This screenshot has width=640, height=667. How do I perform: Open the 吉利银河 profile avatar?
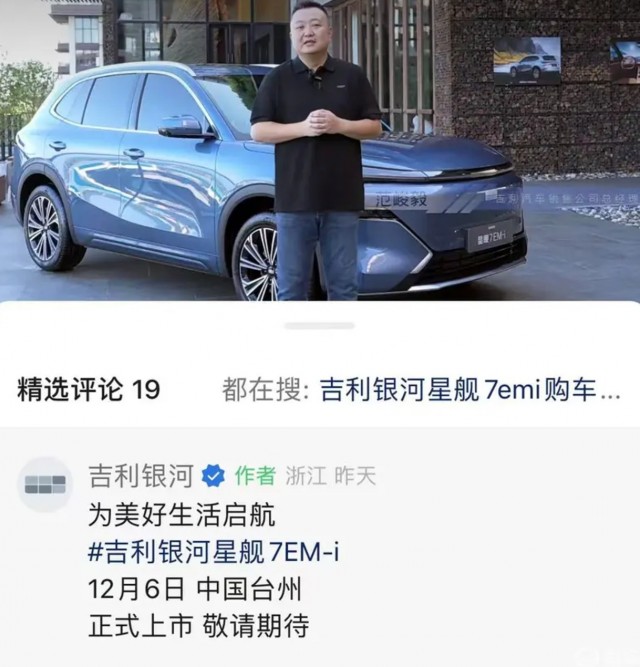[45, 485]
